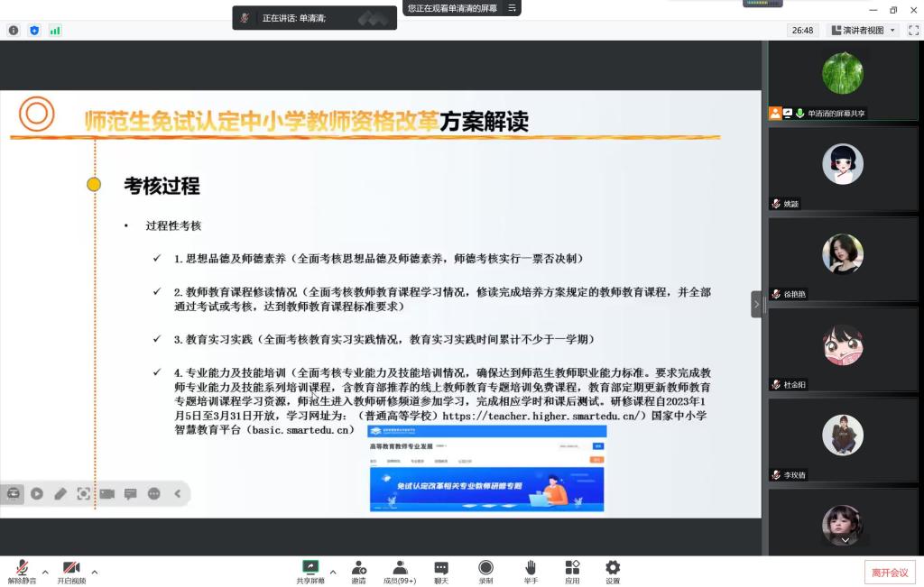Toggle fullscreen icon at top right
924x587 pixels.
click(x=912, y=30)
